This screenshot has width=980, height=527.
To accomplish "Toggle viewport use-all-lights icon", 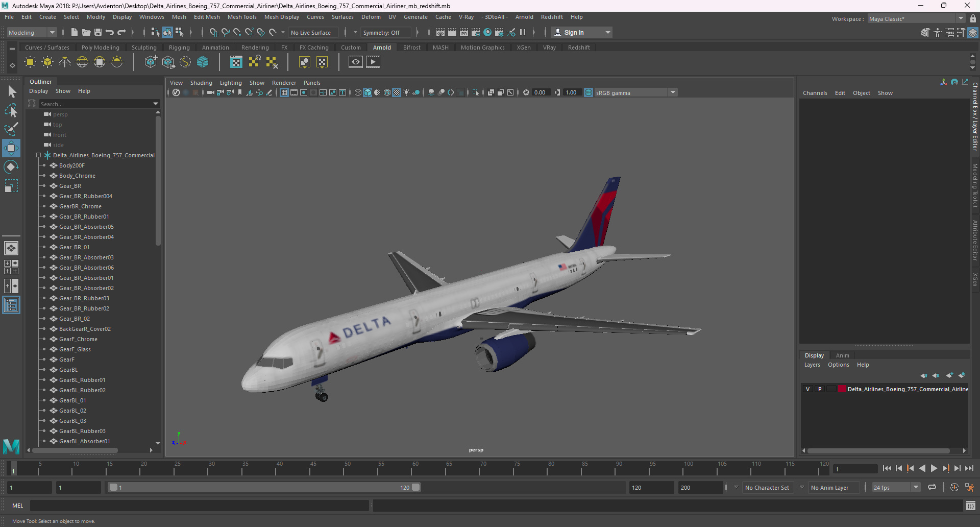I will 406,92.
